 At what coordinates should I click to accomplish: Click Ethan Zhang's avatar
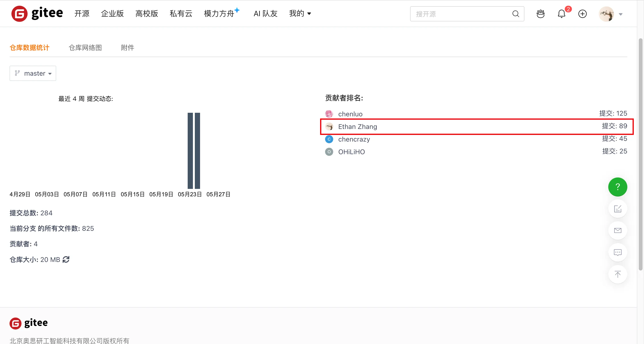329,127
